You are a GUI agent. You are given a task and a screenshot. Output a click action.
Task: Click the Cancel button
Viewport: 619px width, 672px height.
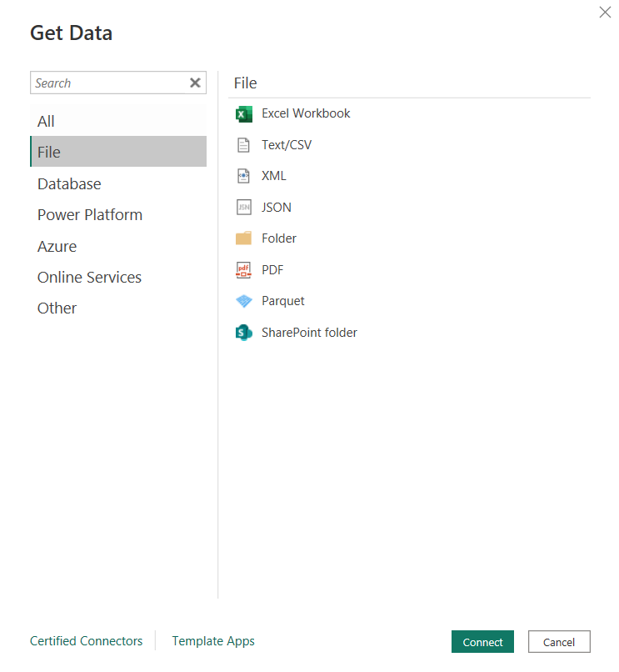(x=559, y=642)
